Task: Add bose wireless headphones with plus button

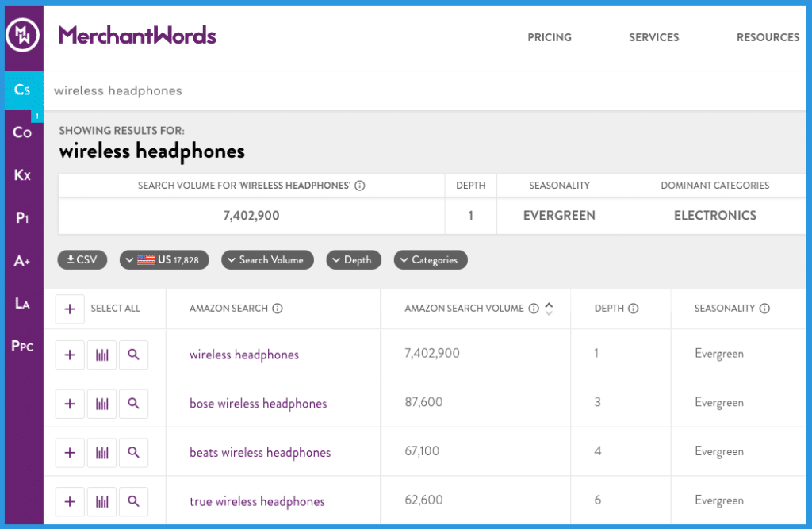Action: (70, 404)
